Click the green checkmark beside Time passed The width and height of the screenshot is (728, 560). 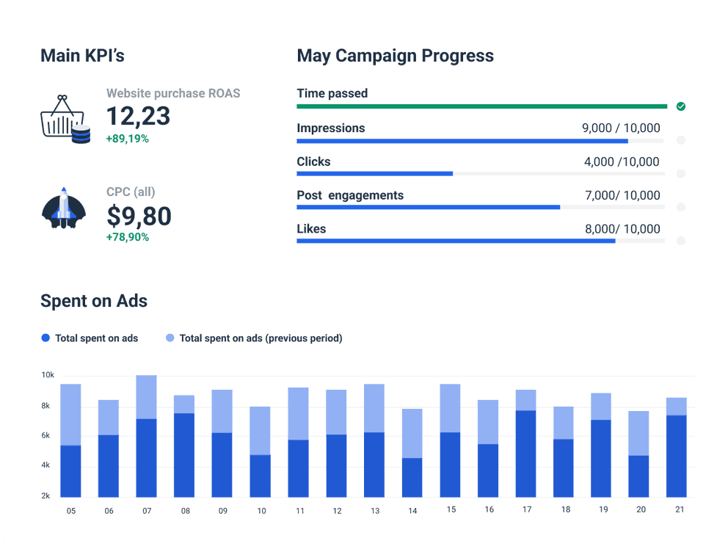(x=680, y=106)
